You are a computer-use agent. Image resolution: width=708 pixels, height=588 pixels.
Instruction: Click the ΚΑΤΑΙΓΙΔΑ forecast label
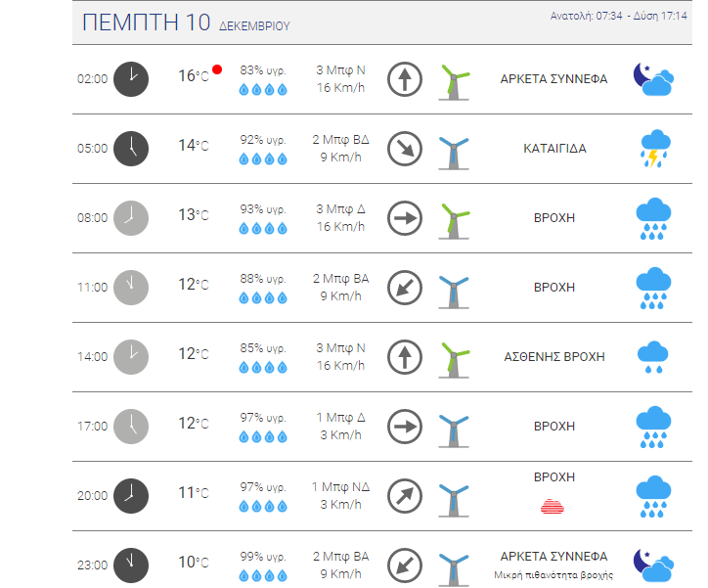(x=554, y=149)
